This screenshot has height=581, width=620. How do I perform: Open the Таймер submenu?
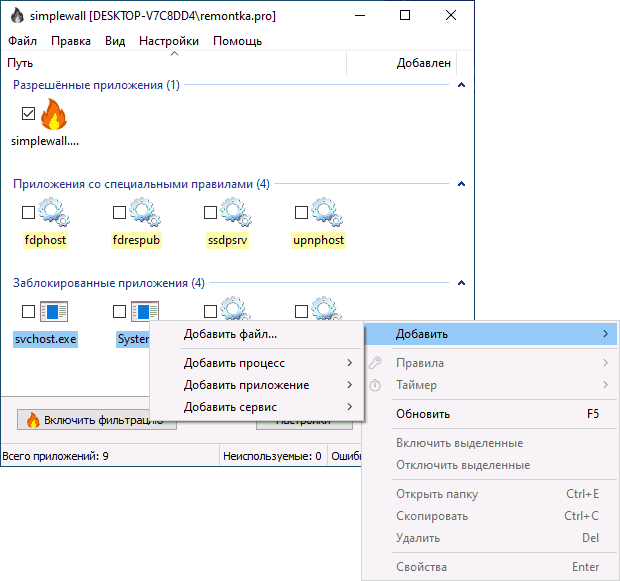coord(490,385)
